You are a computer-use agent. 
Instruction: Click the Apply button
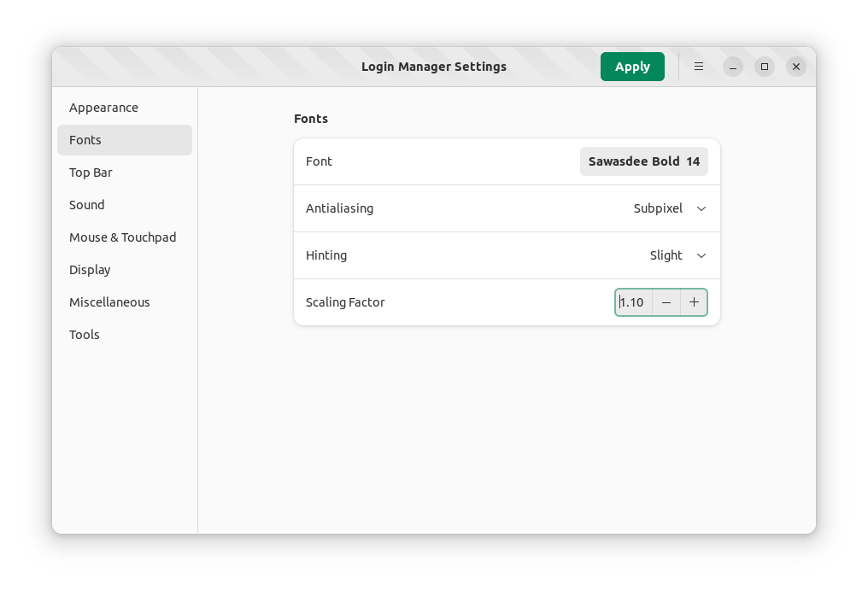coord(632,67)
